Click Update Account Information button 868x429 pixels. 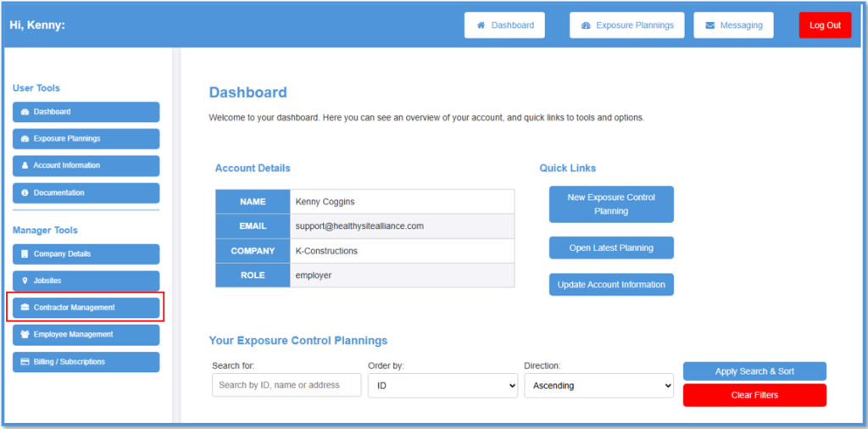611,285
